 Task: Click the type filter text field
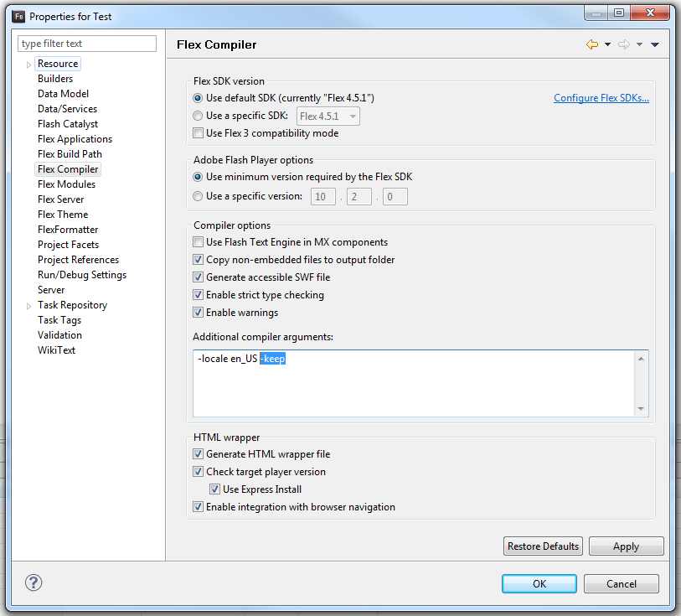[87, 44]
